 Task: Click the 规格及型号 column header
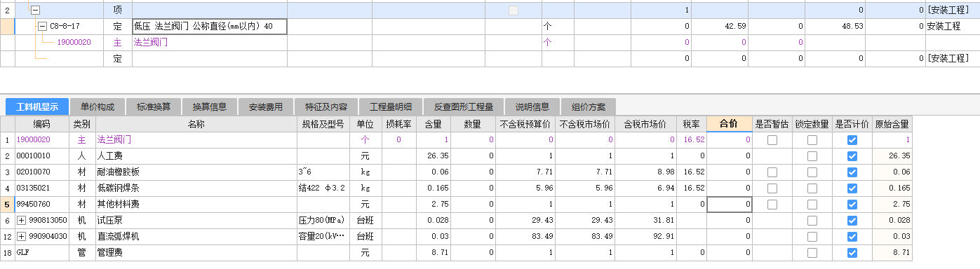(323, 124)
